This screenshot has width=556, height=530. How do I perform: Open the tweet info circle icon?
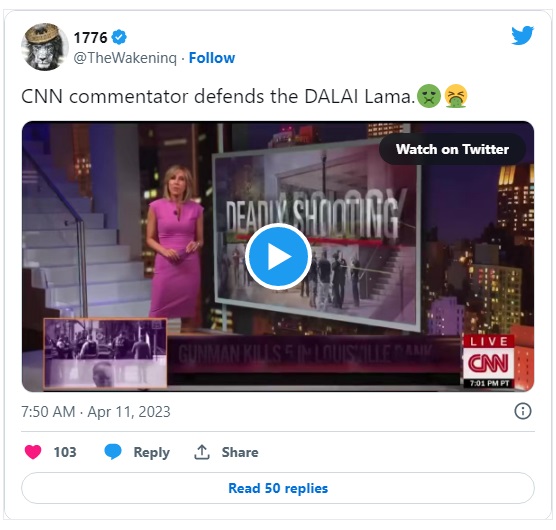click(523, 411)
